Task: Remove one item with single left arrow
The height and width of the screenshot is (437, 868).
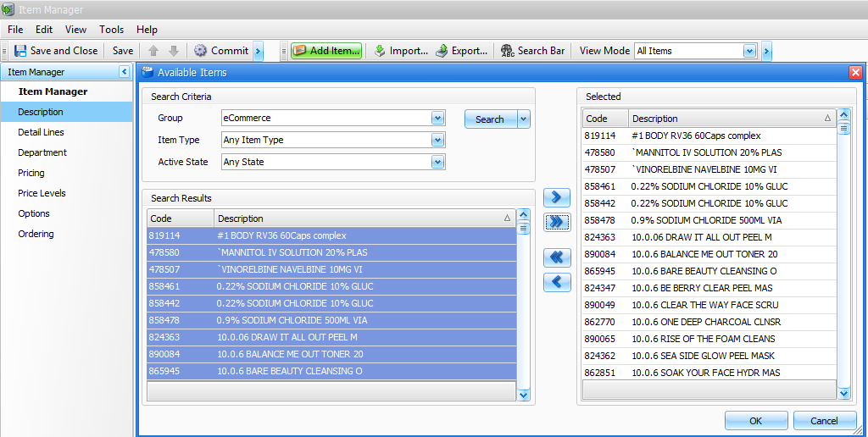Action: point(556,282)
